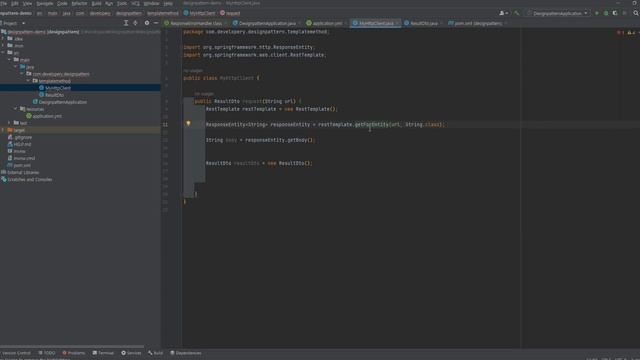Screen dimensions: 640x360
Task: Click Collapse All icon in Project panel
Action: click(x=136, y=23)
